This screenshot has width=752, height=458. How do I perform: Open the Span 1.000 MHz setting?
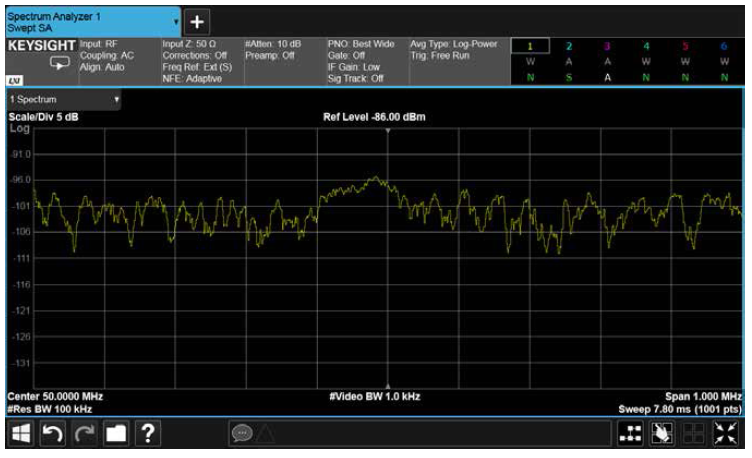703,397
